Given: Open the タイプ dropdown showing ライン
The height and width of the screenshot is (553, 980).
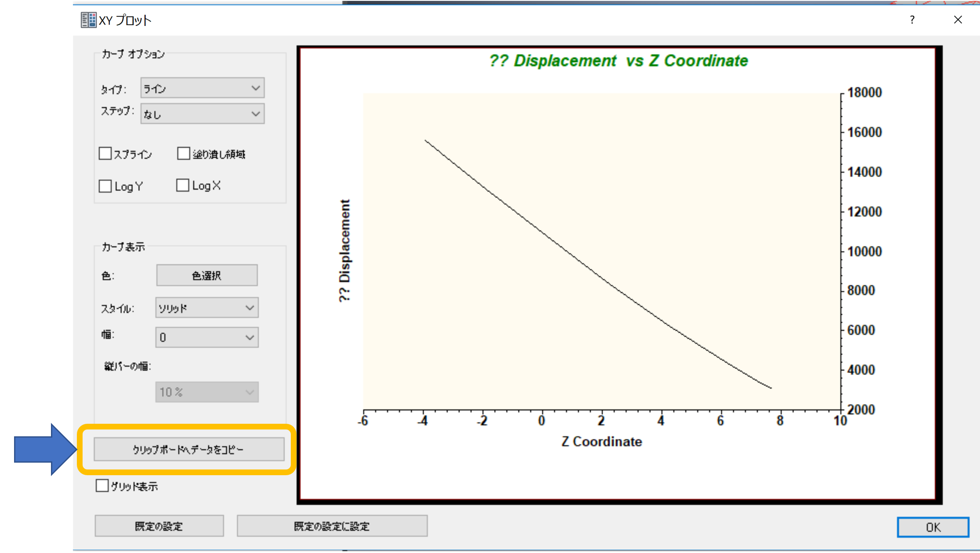Looking at the screenshot, I should (x=203, y=88).
